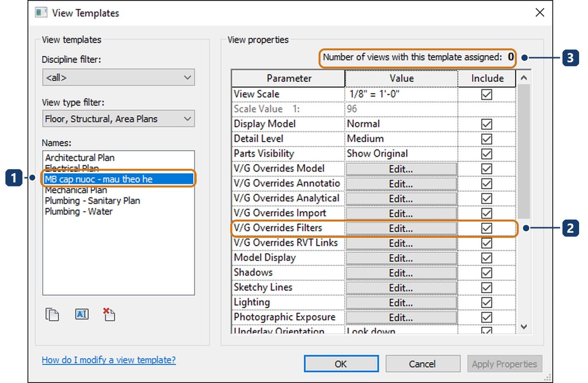Toggle Include checkbox for V/G Overrides RVT Links

click(x=487, y=243)
